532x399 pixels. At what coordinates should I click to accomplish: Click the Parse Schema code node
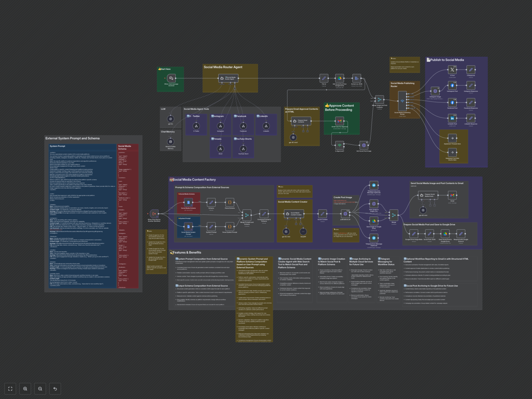(x=230, y=202)
